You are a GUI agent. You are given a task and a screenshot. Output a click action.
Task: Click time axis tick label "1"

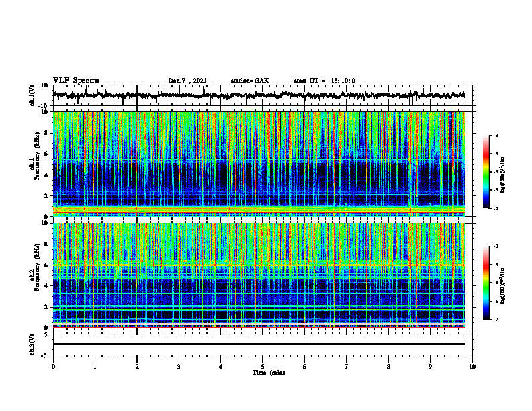point(95,367)
